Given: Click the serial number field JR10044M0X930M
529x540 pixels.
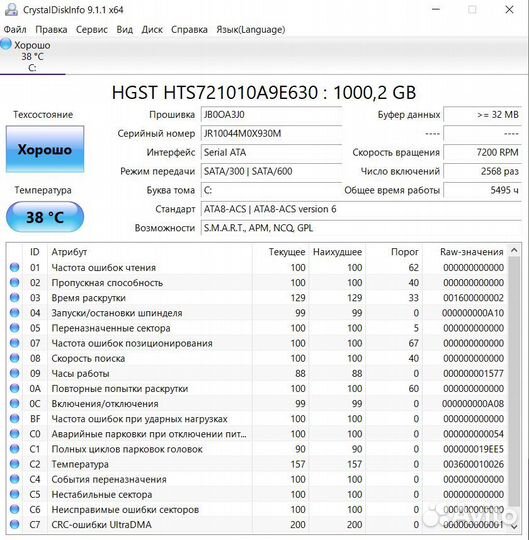Looking at the screenshot, I should [x=271, y=134].
